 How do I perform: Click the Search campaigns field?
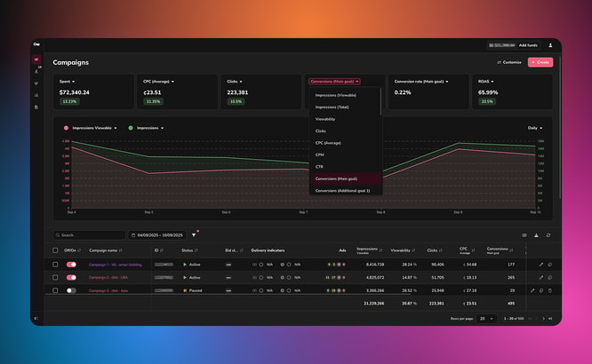pyautogui.click(x=89, y=235)
